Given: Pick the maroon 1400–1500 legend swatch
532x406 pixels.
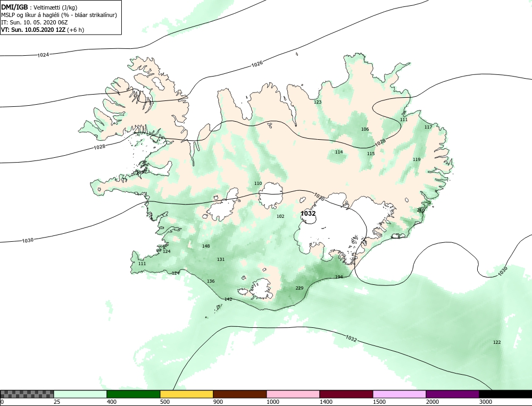Looking at the screenshot, I should pos(346,394).
